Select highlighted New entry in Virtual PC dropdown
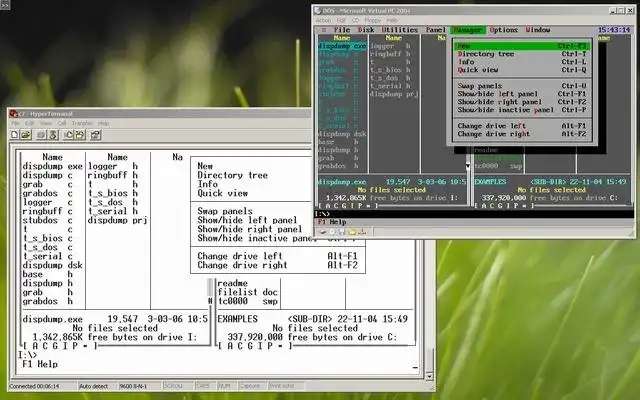The height and width of the screenshot is (400, 640). click(522, 46)
